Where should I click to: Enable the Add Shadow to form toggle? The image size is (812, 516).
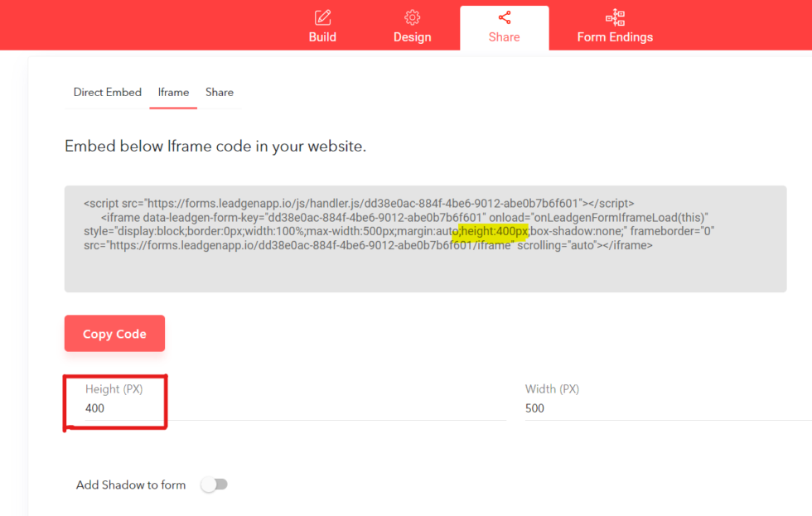214,485
